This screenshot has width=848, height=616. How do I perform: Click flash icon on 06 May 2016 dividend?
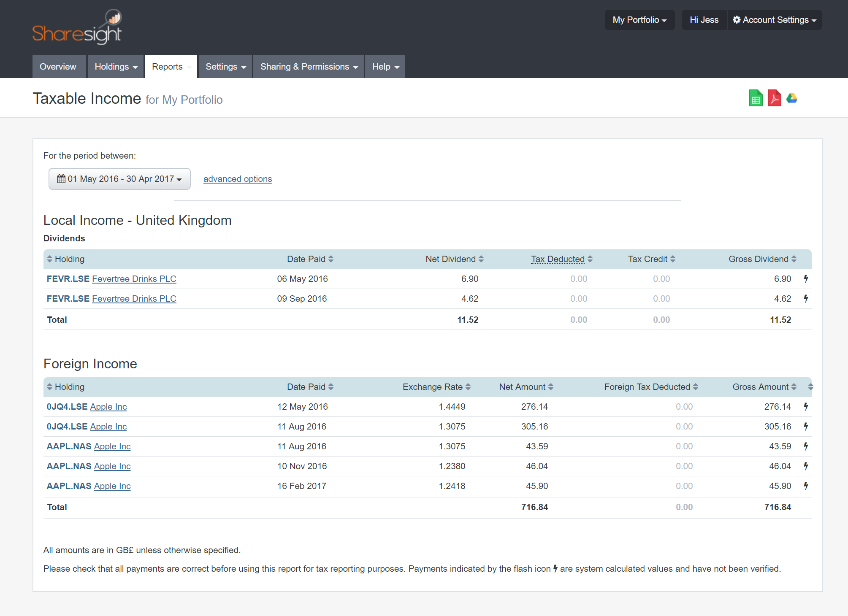[x=806, y=278]
